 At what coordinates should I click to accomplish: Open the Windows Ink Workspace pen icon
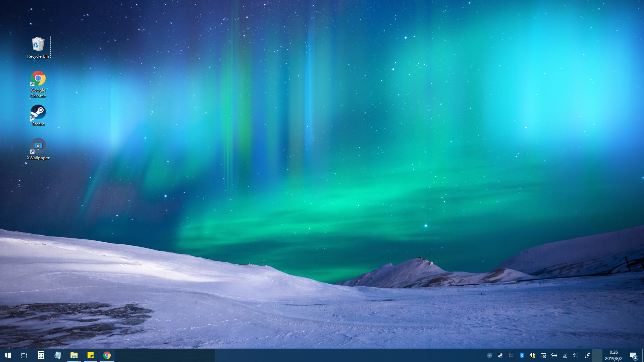point(587,355)
